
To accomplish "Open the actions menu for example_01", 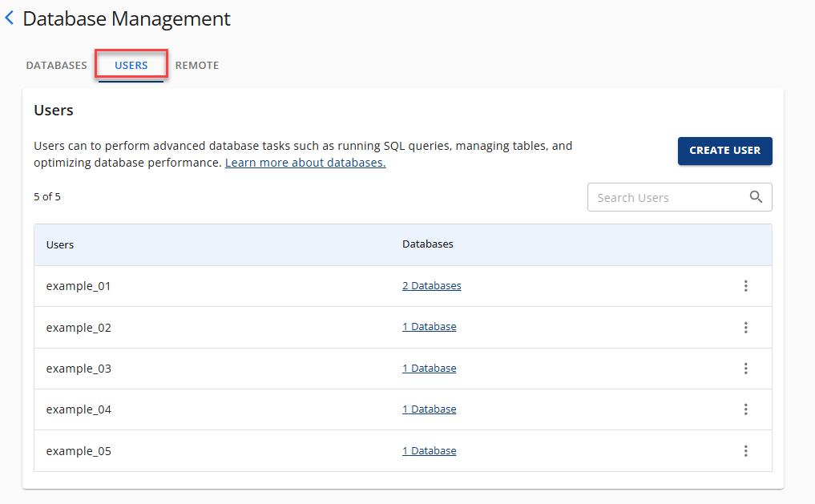I will pyautogui.click(x=746, y=285).
